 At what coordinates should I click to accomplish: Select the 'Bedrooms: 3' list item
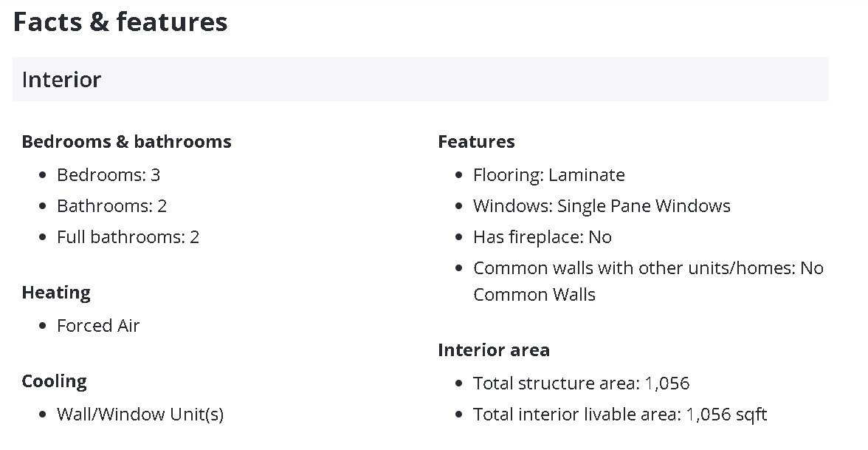tap(108, 175)
